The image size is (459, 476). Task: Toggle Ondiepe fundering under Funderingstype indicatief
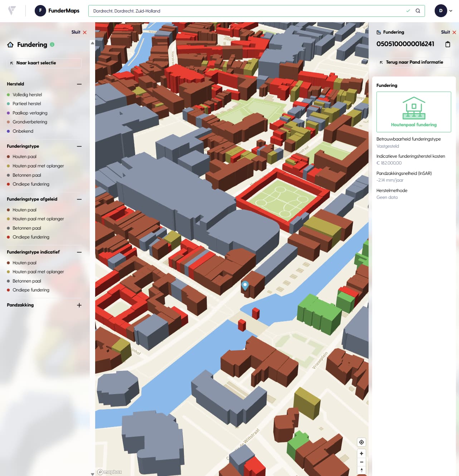(30, 290)
